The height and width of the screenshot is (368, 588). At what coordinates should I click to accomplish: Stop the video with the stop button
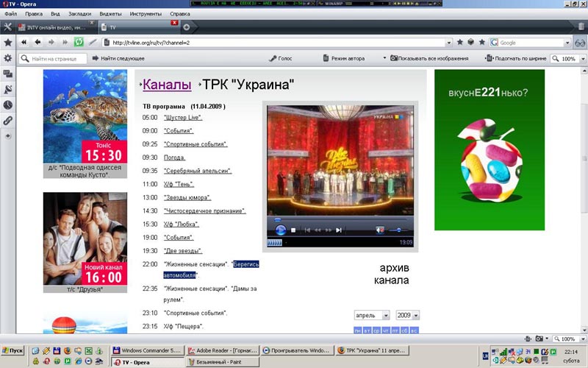[x=293, y=230]
